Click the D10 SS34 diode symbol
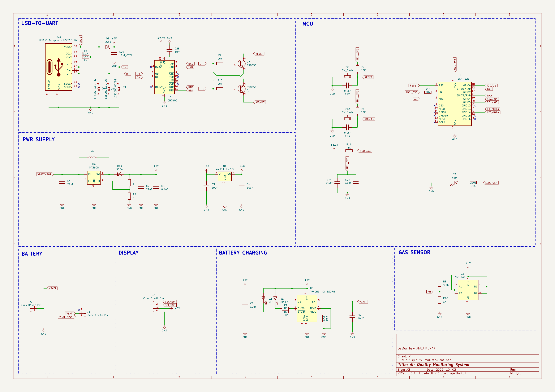The width and height of the screenshot is (555, 392). 119,174
